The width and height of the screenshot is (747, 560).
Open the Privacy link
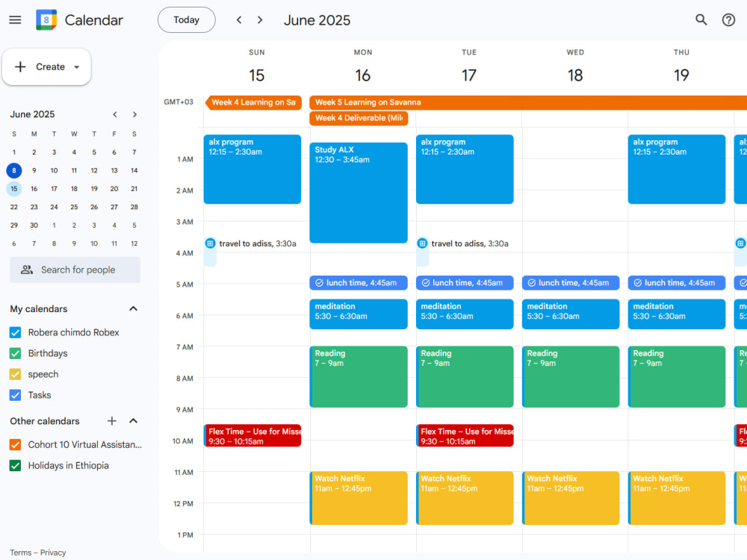(53, 553)
